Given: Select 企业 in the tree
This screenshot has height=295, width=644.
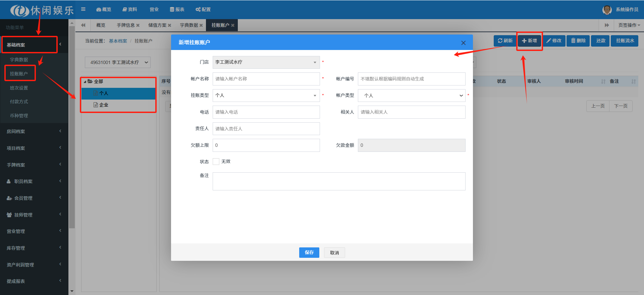Looking at the screenshot, I should (104, 105).
